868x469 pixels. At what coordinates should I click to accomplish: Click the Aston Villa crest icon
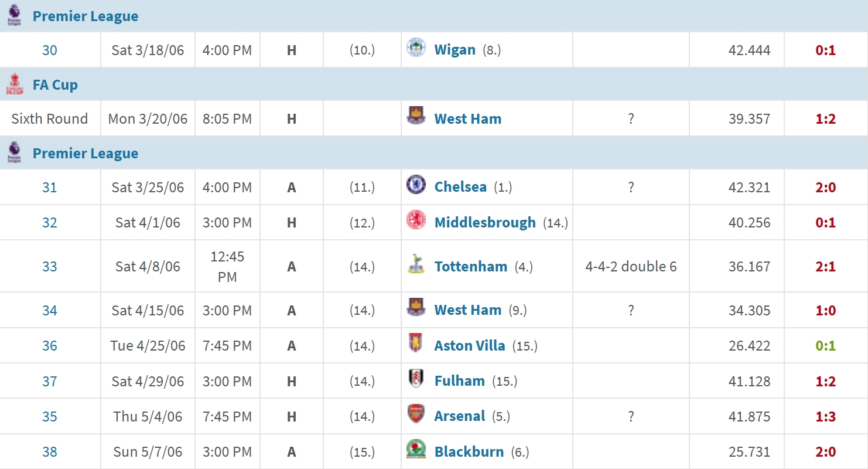coord(416,344)
